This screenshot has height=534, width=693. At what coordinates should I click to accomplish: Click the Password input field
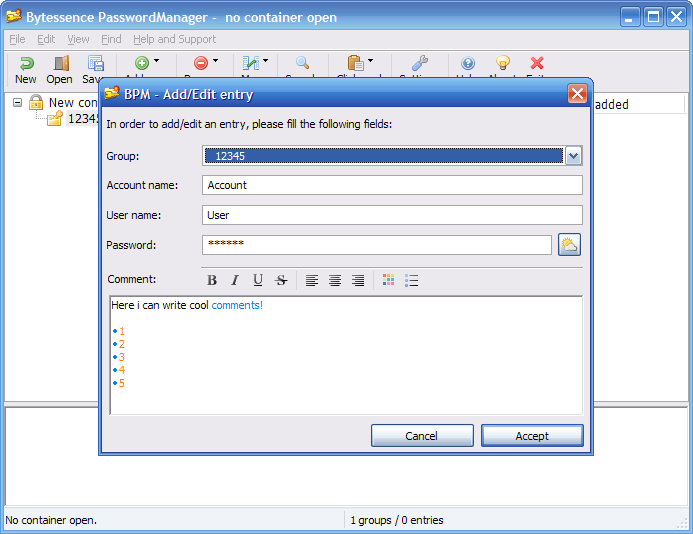(377, 245)
